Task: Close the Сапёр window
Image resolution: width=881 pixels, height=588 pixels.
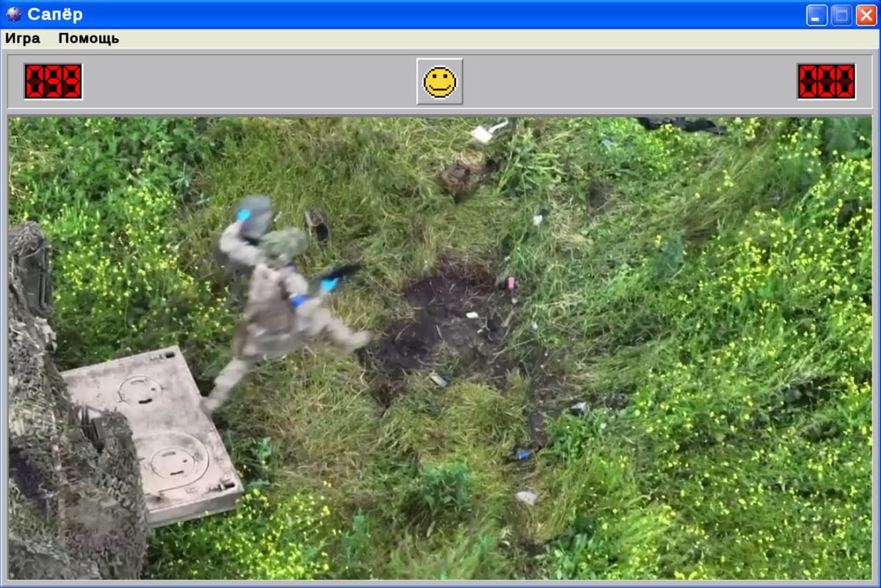Action: click(866, 15)
